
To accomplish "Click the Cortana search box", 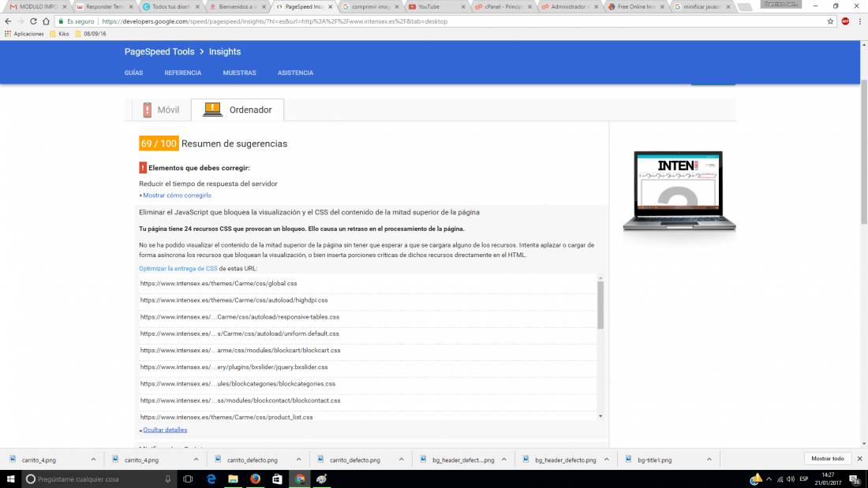I will point(99,479).
